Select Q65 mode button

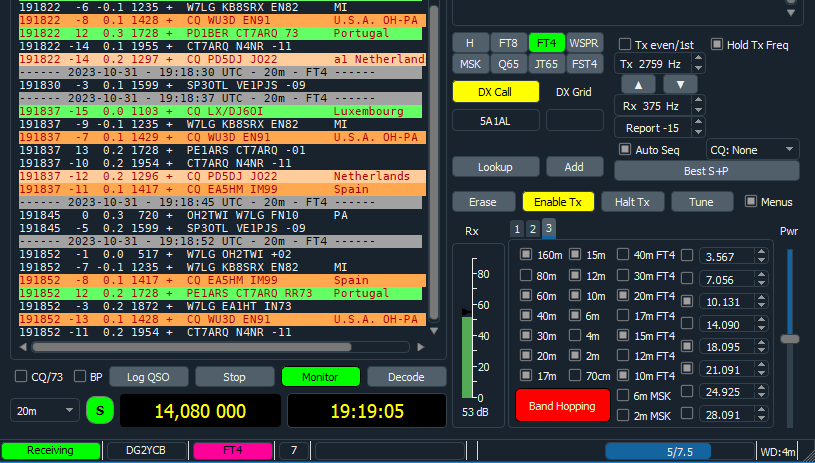508,64
